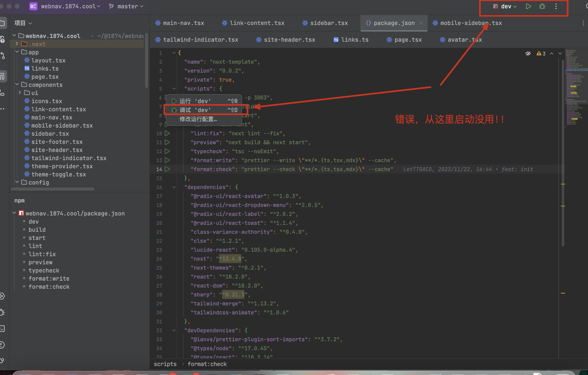Open the master branch dropdown
This screenshot has height=375, width=588.
128,6
